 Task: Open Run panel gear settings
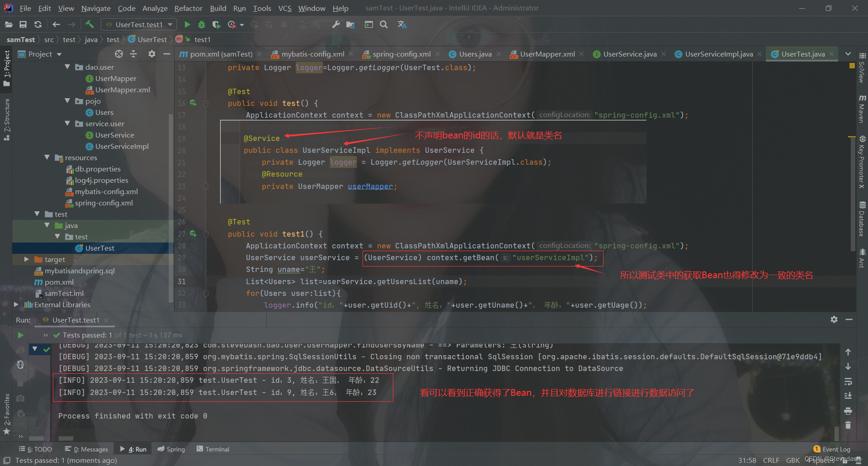point(834,319)
